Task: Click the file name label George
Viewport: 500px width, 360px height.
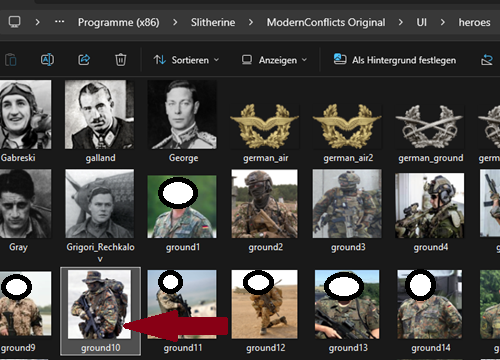Action: click(x=183, y=158)
